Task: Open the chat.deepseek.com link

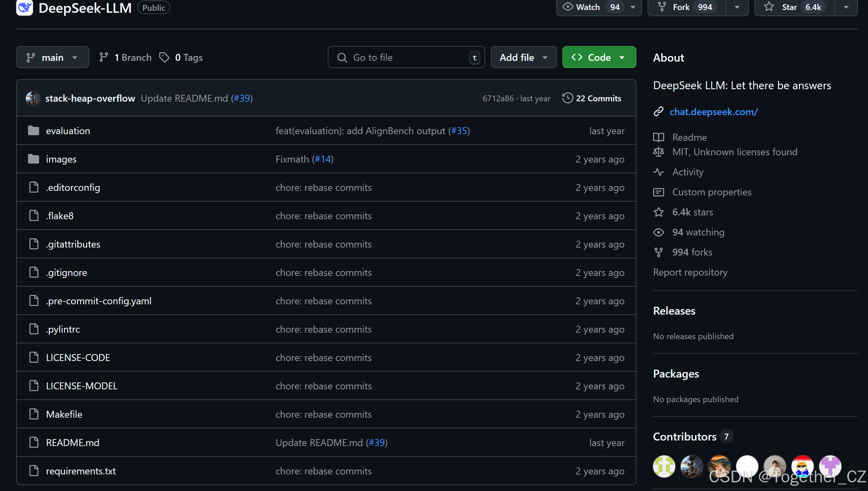Action: pos(714,112)
